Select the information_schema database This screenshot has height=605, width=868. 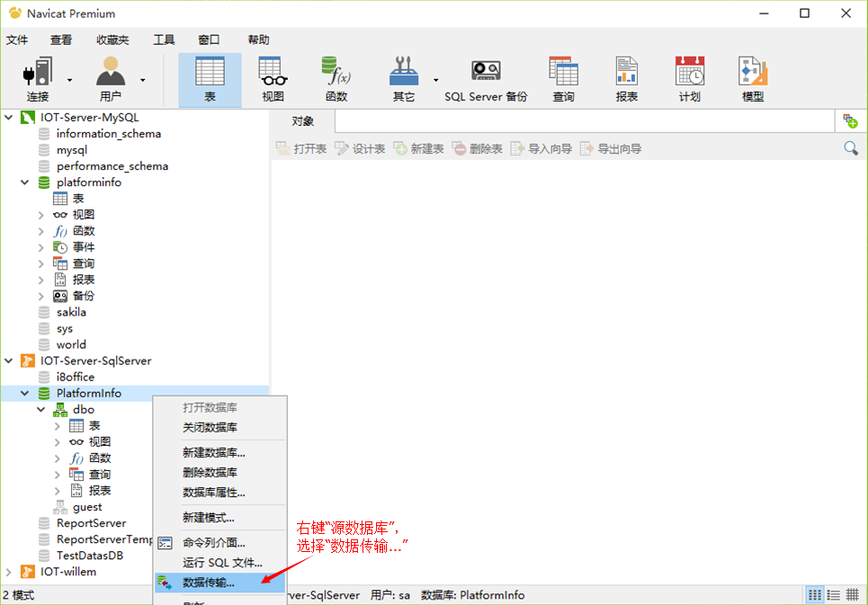[109, 133]
